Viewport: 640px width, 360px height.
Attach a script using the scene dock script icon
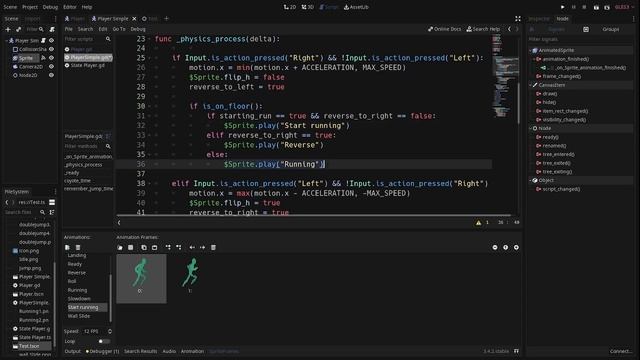coord(52,29)
